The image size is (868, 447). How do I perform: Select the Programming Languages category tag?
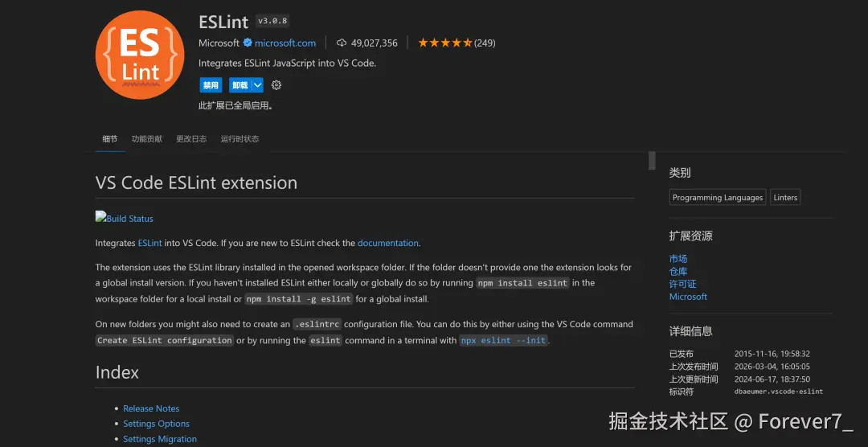(718, 197)
